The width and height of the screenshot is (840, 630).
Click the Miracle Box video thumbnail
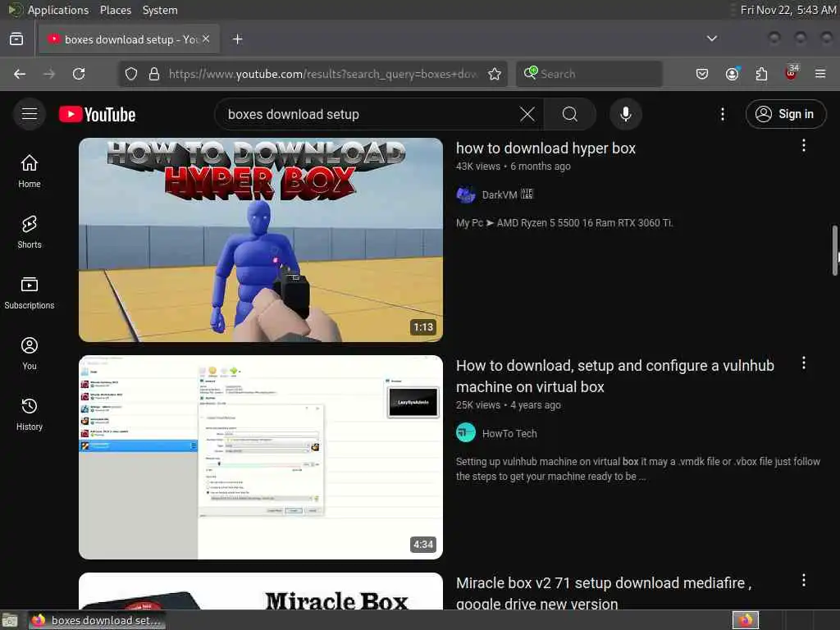click(261, 591)
